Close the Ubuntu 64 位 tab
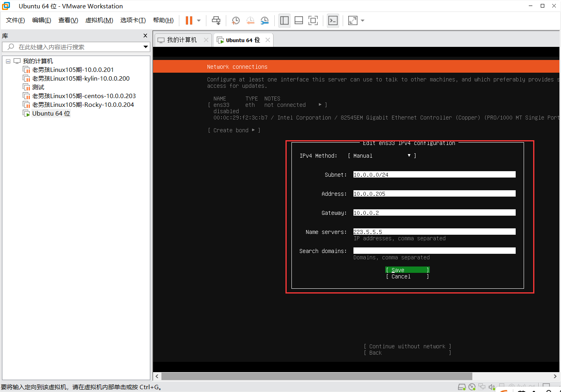Viewport: 561px width, 392px height. coord(268,40)
